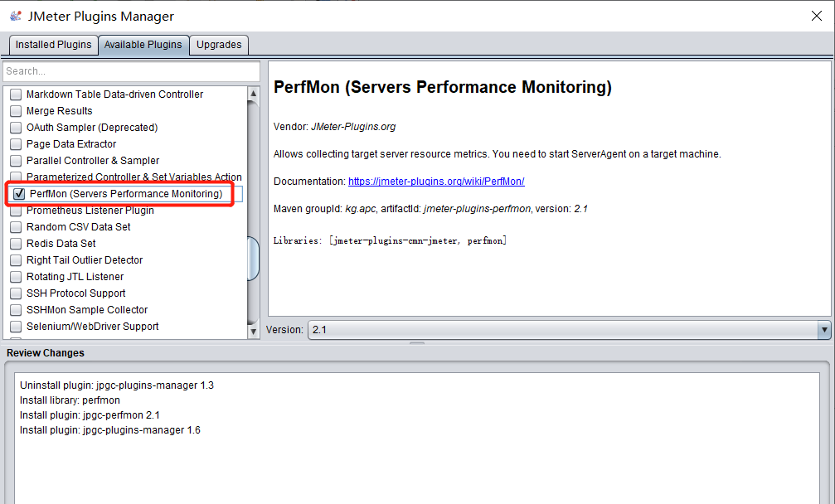Switch to the Installed Plugins tab
This screenshot has width=835, height=504.
click(x=53, y=45)
